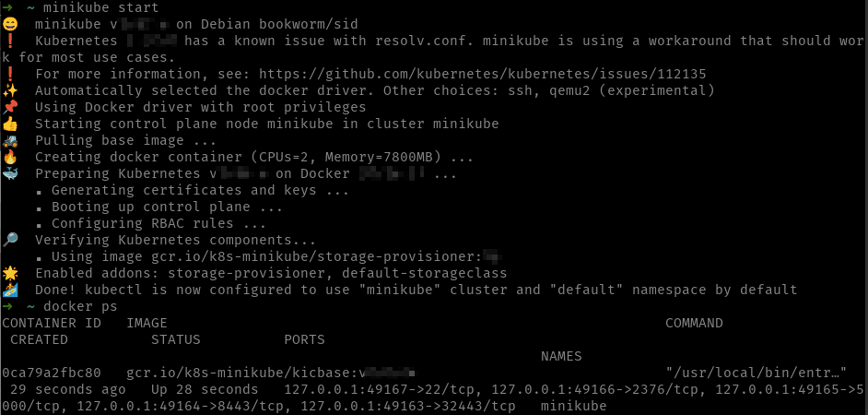Click tractor emoji beside "Pulling base image"
The height and width of the screenshot is (415, 868).
[x=10, y=140]
